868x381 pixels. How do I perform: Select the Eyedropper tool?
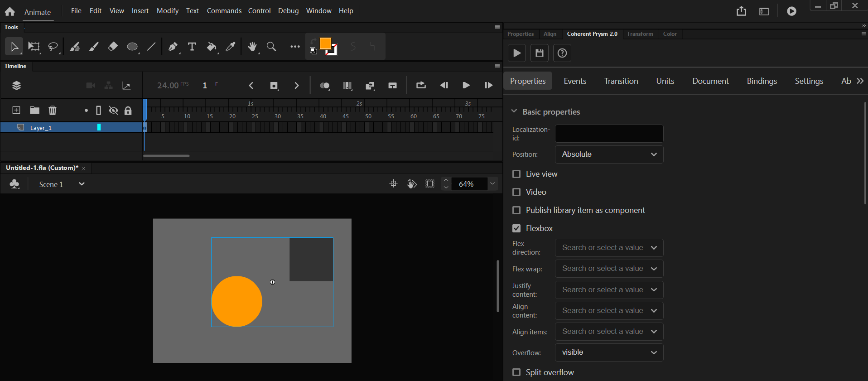click(231, 47)
